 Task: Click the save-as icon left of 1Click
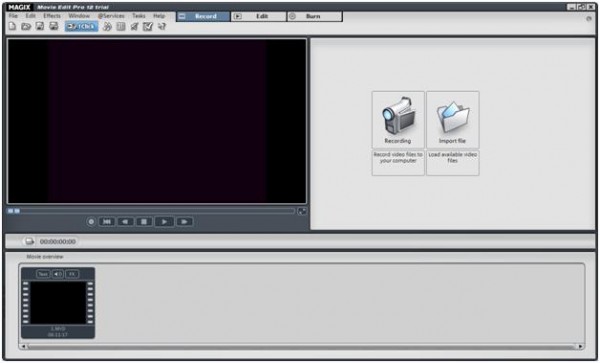54,26
